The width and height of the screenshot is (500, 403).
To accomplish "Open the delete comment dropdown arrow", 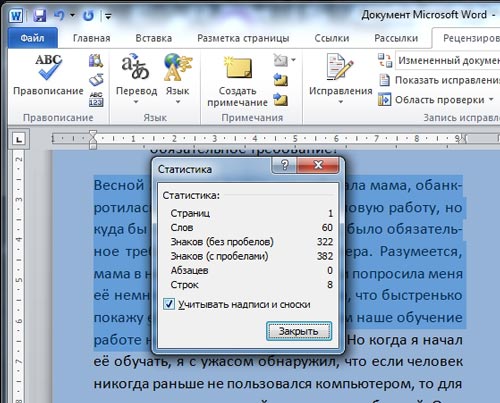I will [293, 60].
